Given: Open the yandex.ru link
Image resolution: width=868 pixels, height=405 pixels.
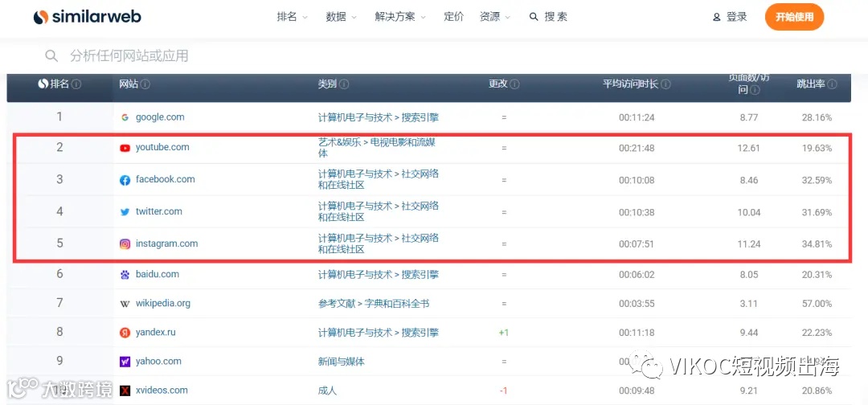Looking at the screenshot, I should click(156, 333).
